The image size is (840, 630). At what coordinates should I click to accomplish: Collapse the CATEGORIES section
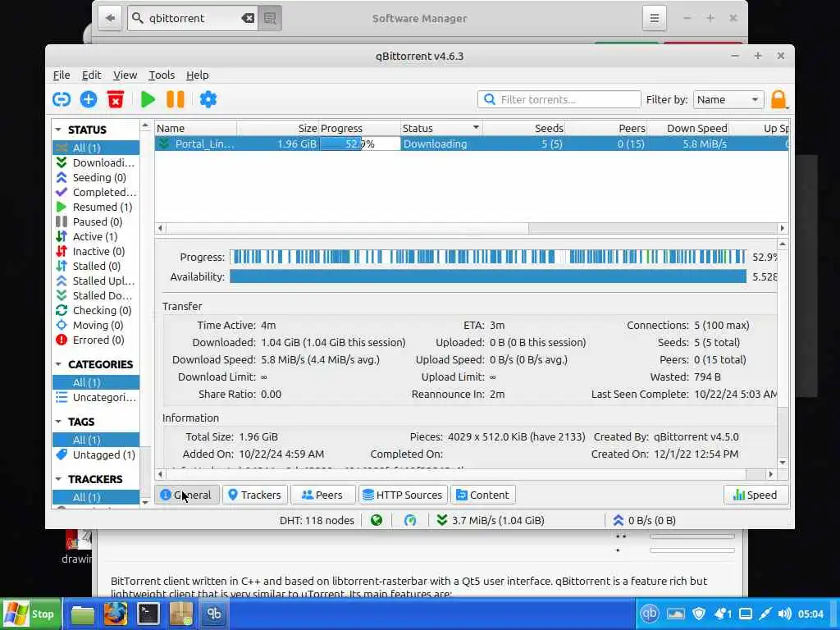click(58, 364)
